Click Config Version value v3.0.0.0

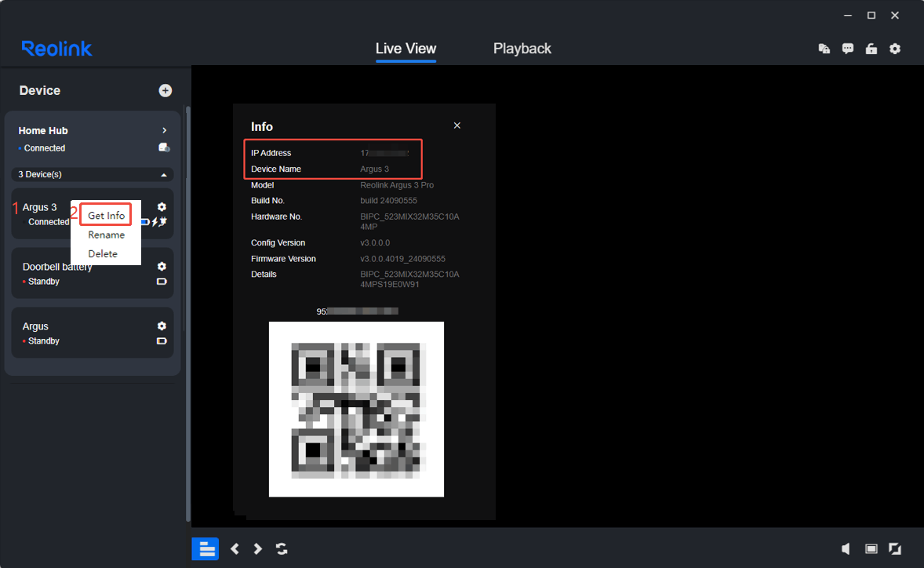(x=375, y=242)
